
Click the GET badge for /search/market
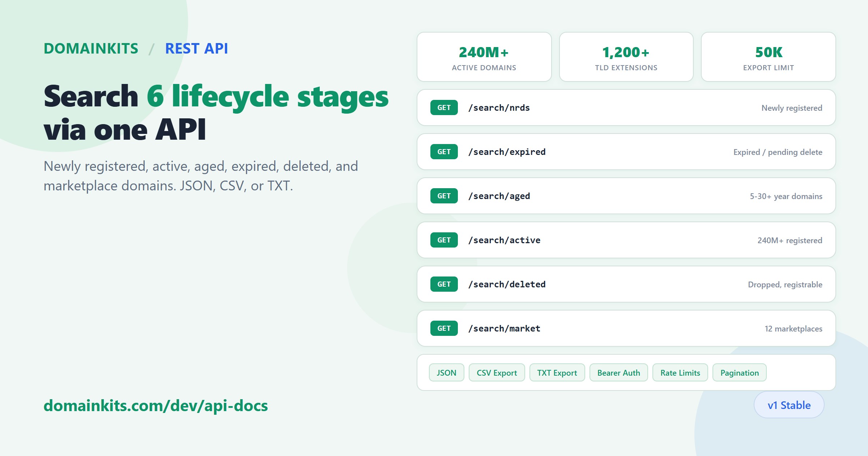(x=444, y=328)
